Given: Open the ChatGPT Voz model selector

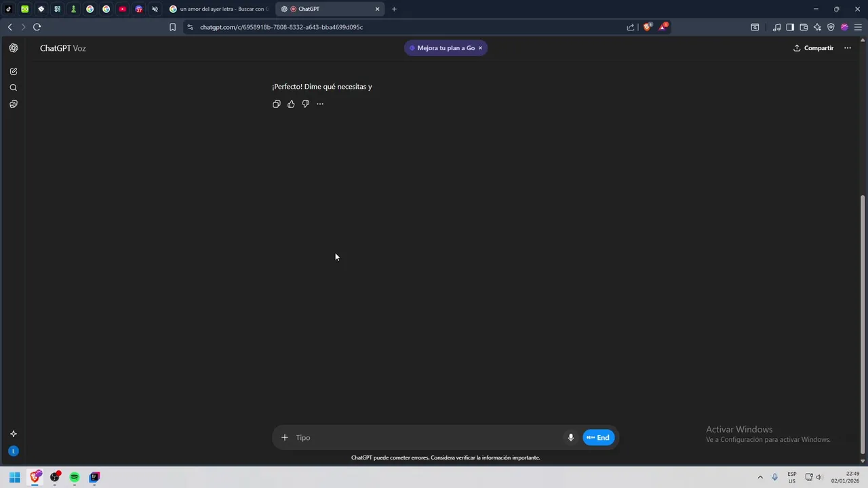Looking at the screenshot, I should (x=62, y=48).
